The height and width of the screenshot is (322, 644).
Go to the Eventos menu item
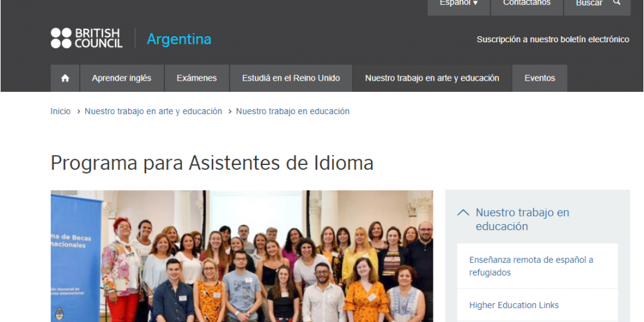pos(539,78)
